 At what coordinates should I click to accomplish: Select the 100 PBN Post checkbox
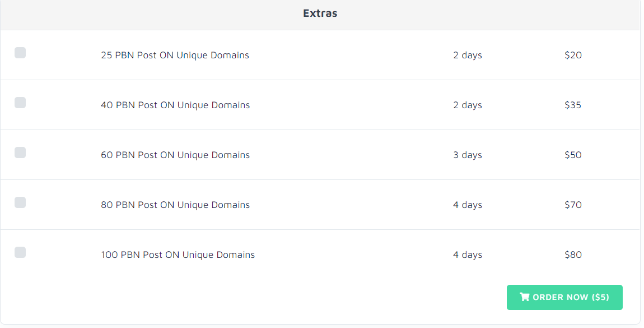point(20,252)
